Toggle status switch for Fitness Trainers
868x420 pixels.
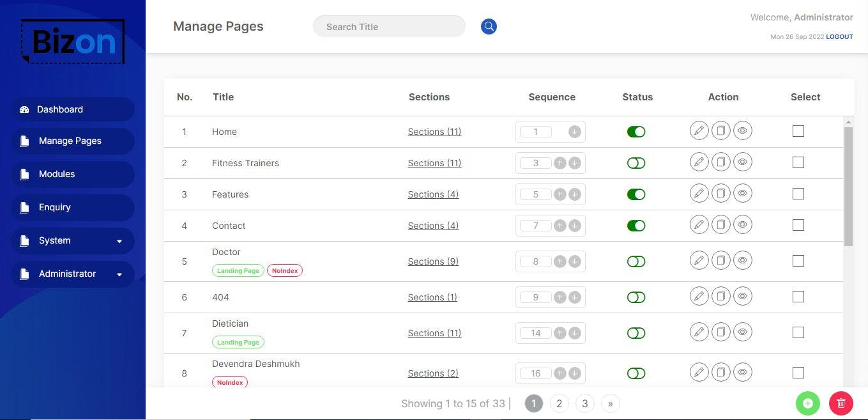click(636, 163)
